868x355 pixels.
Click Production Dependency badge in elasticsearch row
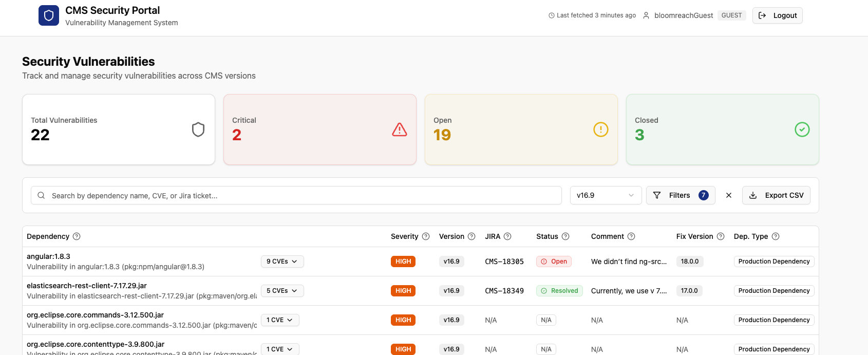point(774,291)
